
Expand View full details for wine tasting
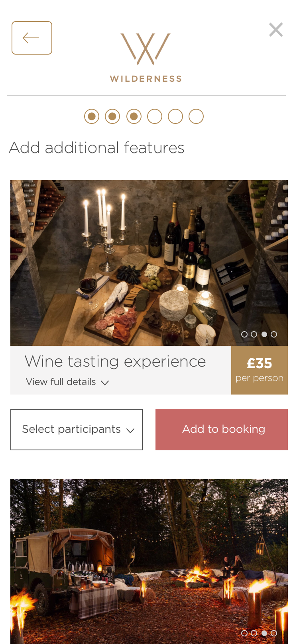[x=67, y=382]
